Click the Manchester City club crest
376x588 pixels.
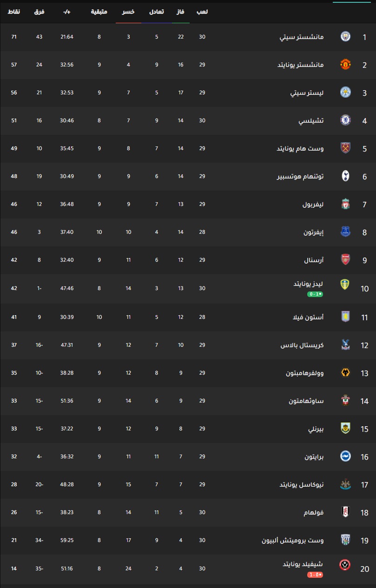click(345, 37)
